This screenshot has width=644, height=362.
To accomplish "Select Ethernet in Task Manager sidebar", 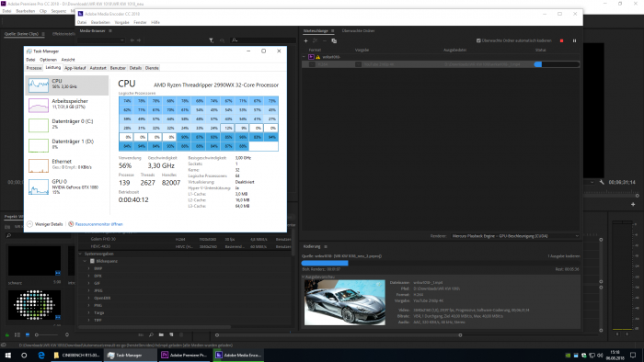I will click(67, 165).
